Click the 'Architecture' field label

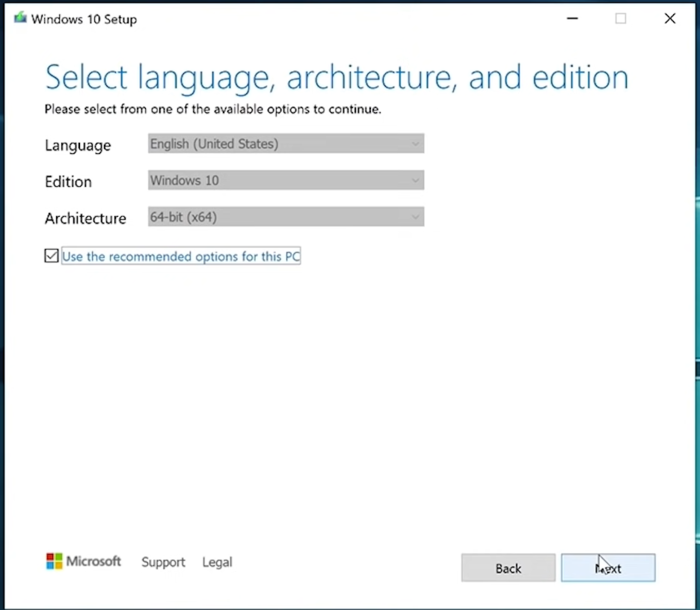[x=85, y=218]
